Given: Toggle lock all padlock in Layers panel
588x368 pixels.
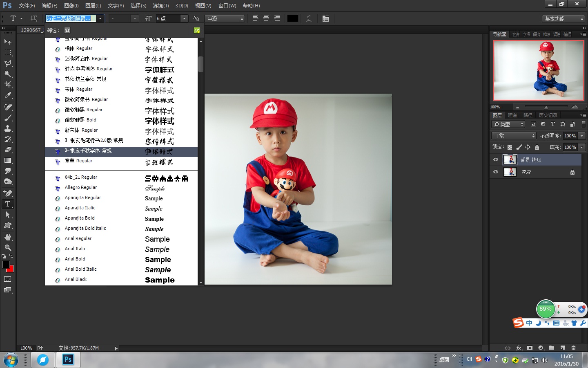Looking at the screenshot, I should point(537,147).
